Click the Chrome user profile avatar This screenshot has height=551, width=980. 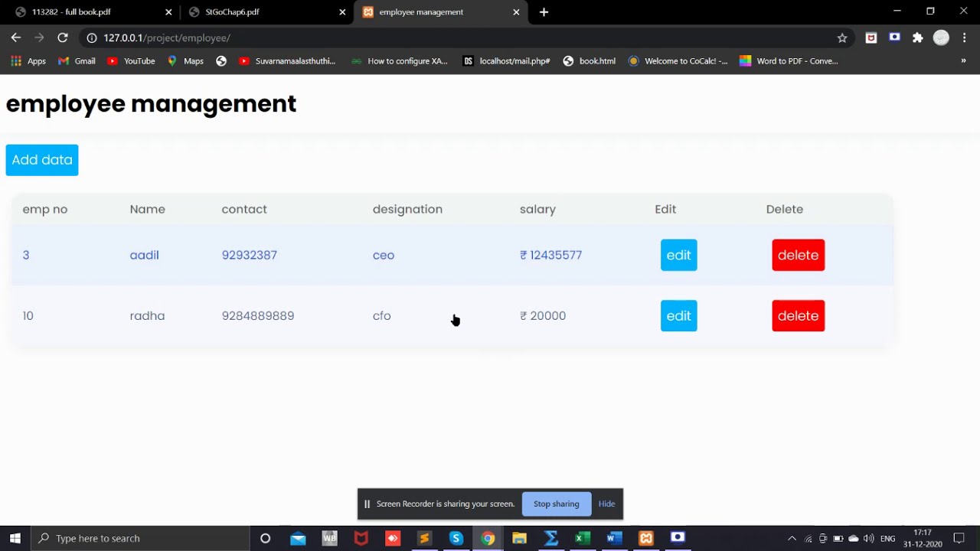point(941,37)
